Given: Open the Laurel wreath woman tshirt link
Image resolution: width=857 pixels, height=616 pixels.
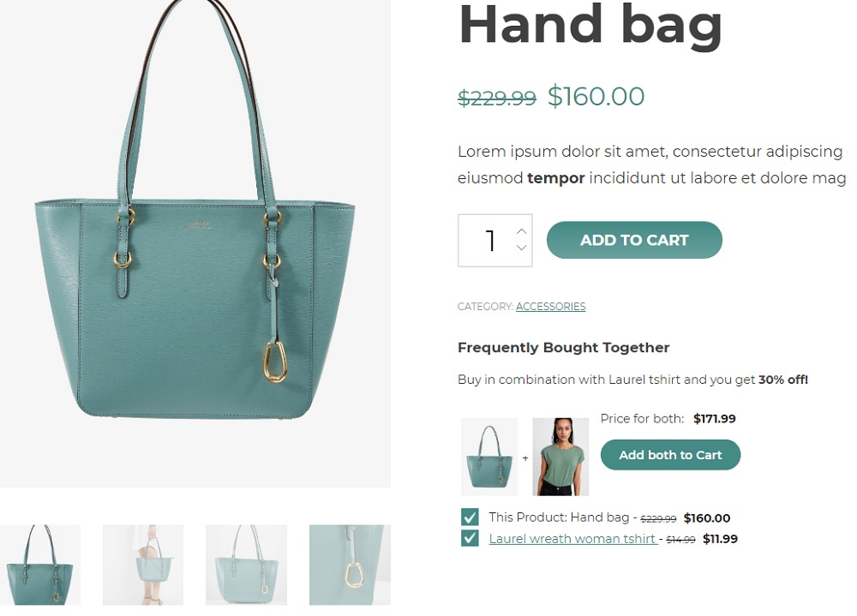Looking at the screenshot, I should 572,539.
